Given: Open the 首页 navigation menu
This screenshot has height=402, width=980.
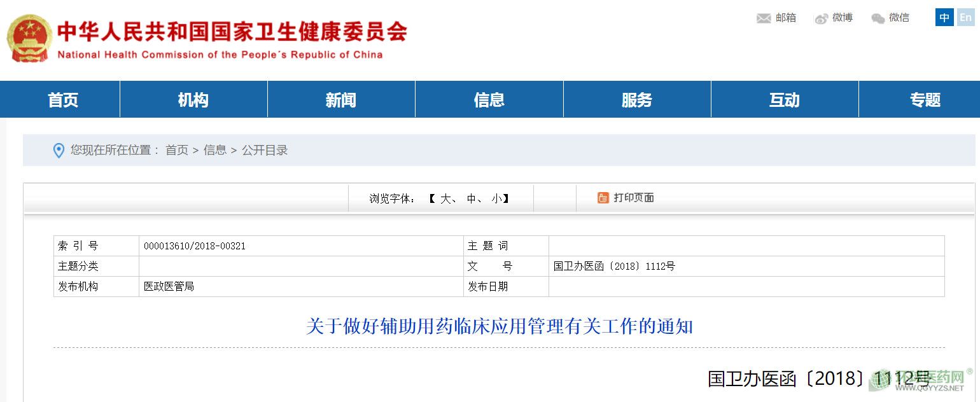Looking at the screenshot, I should point(63,100).
